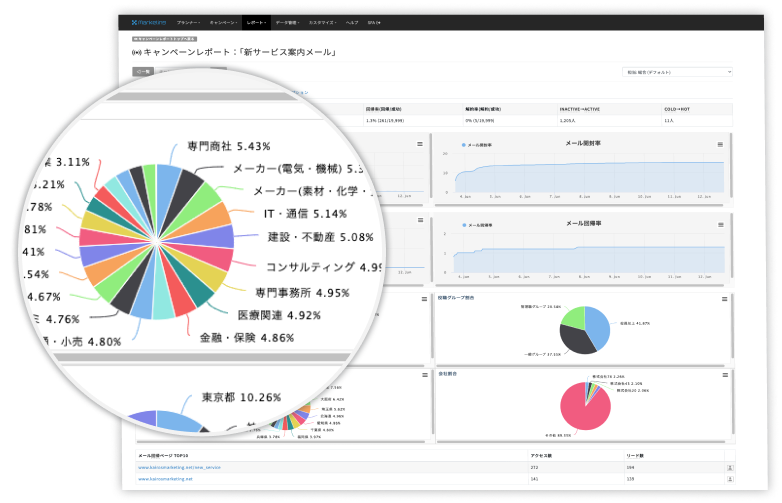This screenshot has width=782, height=503.
Task: Click the リード数 column header
Action: coord(634,456)
